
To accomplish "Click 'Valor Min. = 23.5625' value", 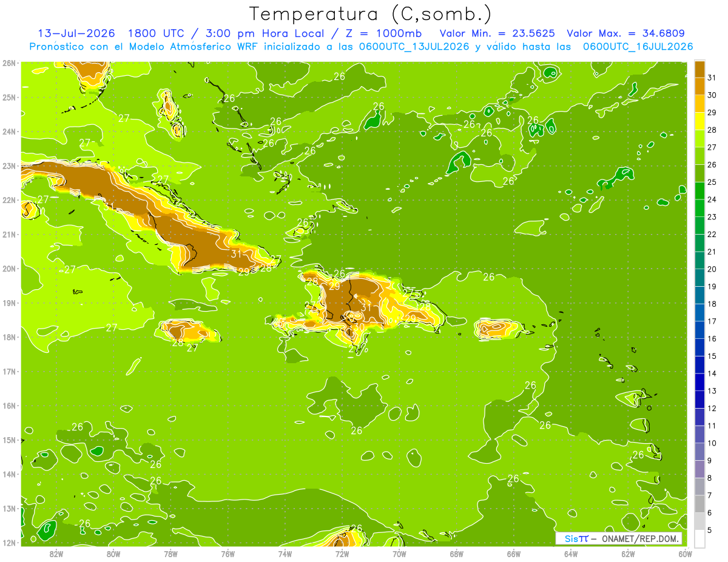I will pos(498,33).
